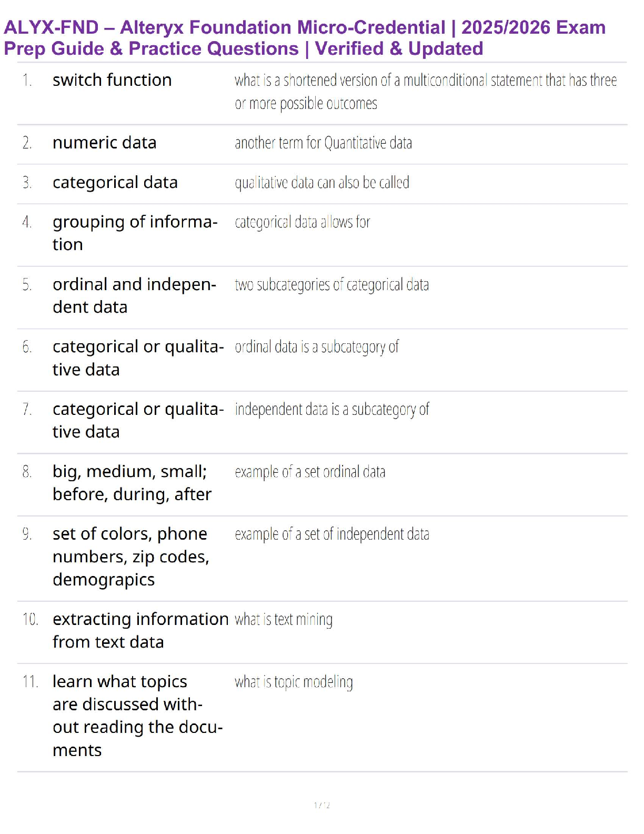Screen dimensions: 644x834
Task: Select the "learn what topics are discussed" term
Action: (137, 715)
